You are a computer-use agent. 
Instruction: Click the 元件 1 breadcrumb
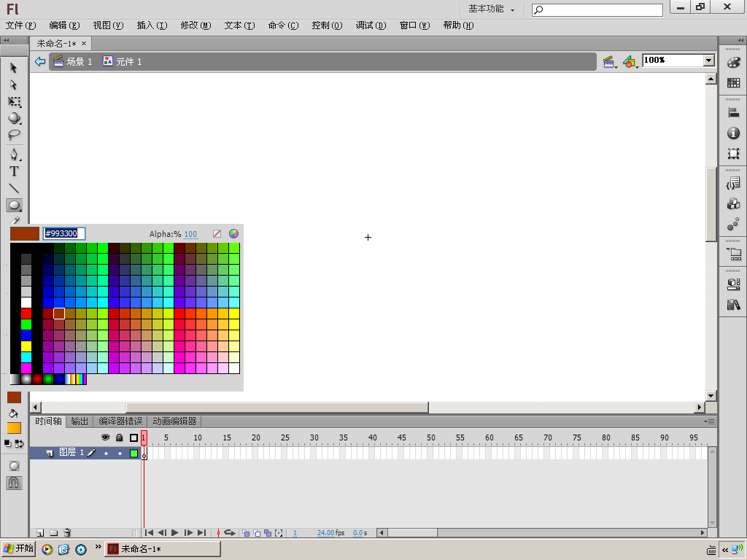click(123, 61)
